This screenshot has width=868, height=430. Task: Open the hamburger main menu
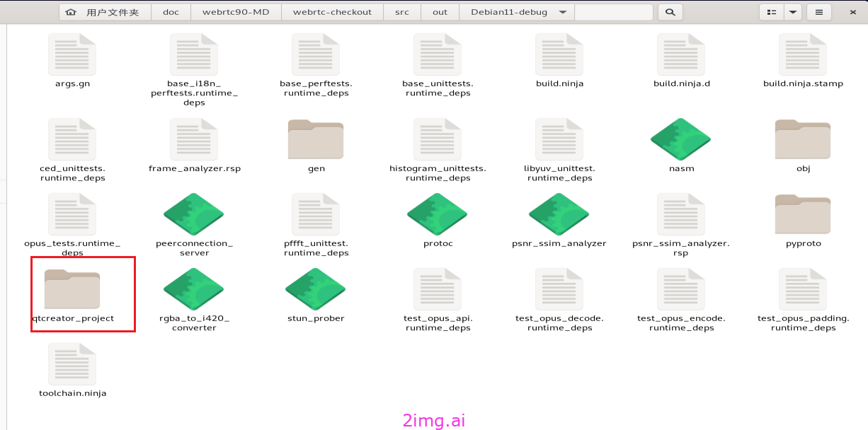(819, 12)
